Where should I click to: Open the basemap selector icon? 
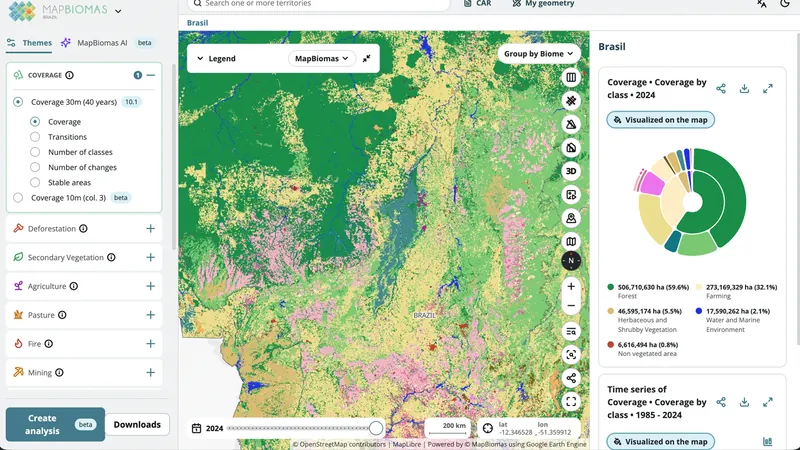point(571,242)
